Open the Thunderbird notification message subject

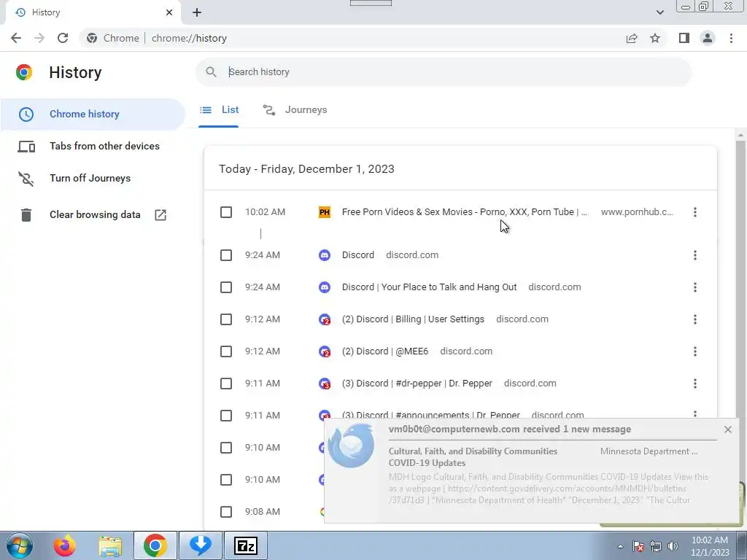[473, 457]
